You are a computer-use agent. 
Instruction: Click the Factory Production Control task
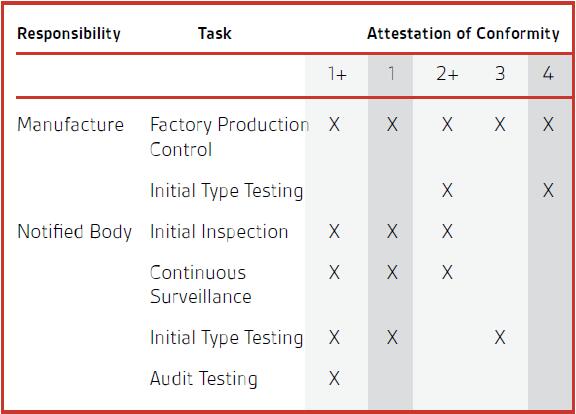[x=230, y=137]
